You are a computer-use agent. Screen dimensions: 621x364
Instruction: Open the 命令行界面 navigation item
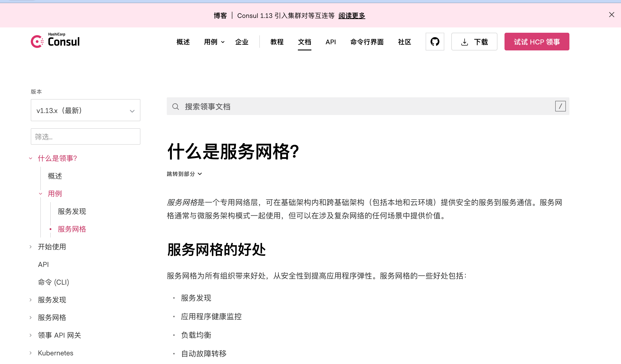coord(367,42)
